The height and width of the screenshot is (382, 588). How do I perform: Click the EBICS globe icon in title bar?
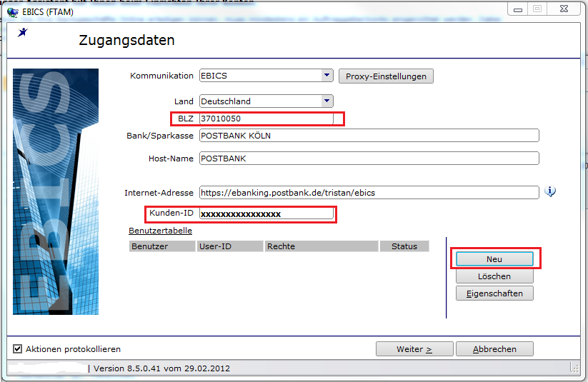[13, 12]
